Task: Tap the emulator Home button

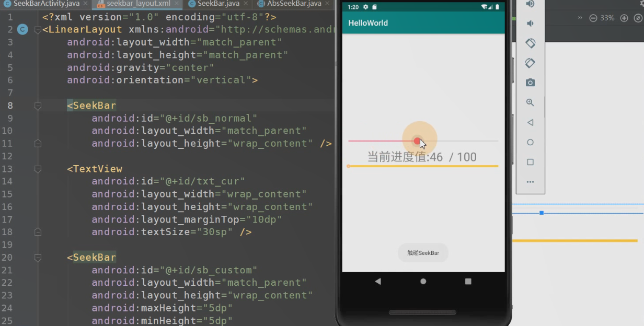Action: click(x=422, y=281)
